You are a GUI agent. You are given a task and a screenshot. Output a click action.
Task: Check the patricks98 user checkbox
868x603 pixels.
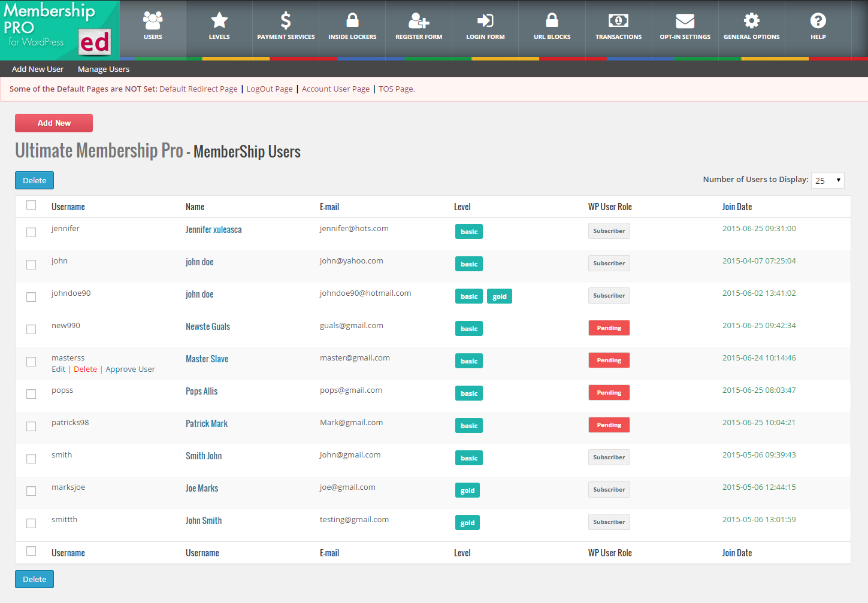click(x=31, y=426)
